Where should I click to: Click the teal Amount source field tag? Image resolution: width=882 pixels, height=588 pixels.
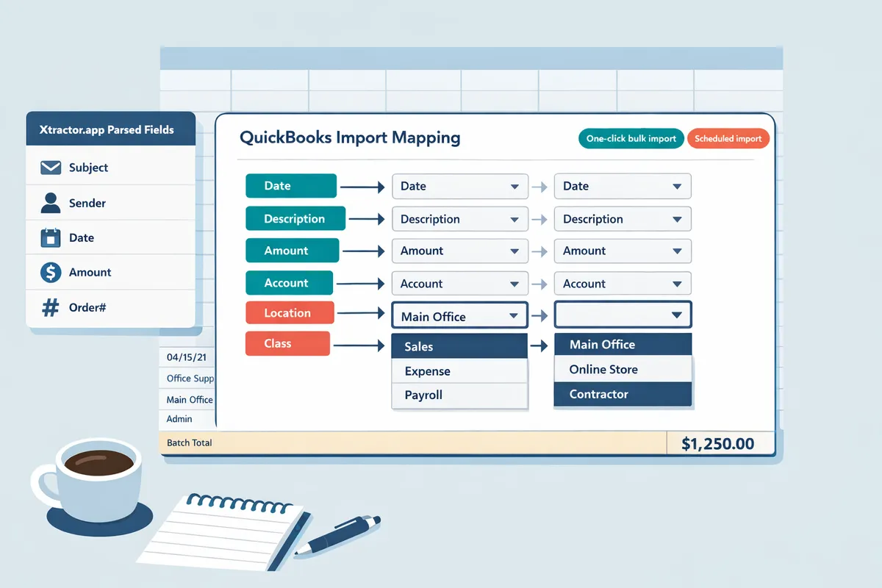(292, 251)
